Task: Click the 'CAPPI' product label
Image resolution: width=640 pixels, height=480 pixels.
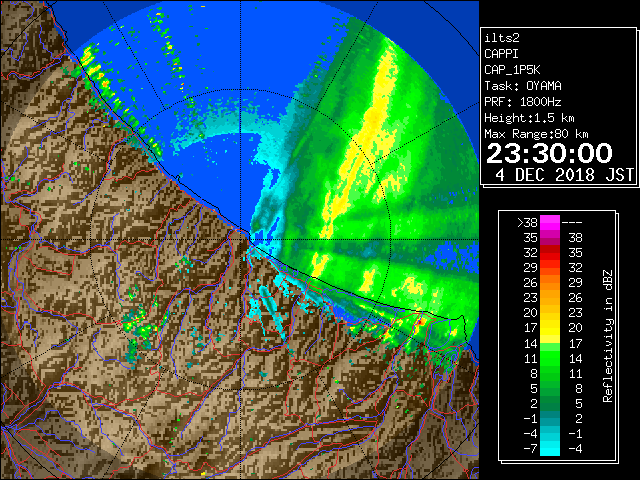Action: 501,54
